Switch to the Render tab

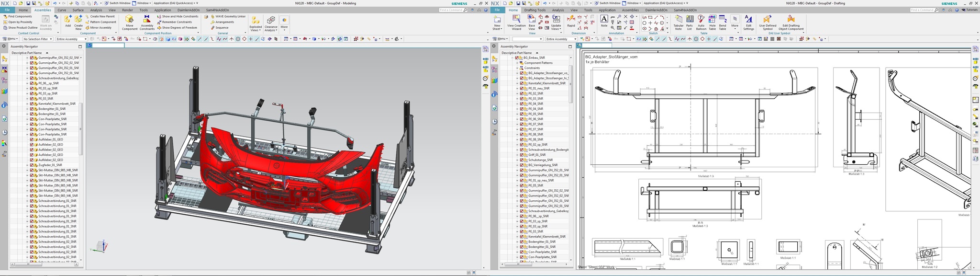tap(127, 10)
